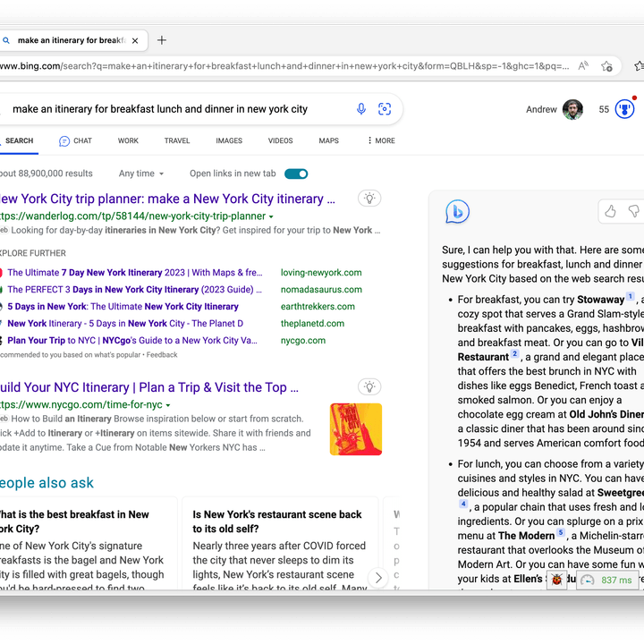Click the nycgo.com domain in Explore Further

[302, 341]
